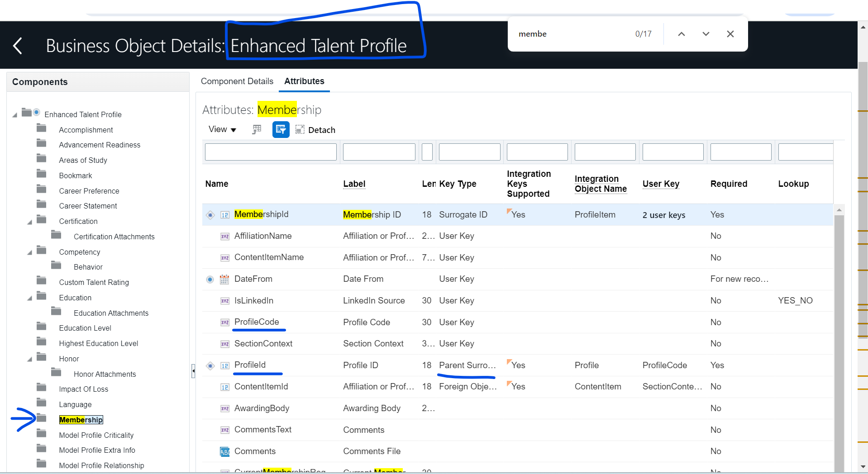
Task: Switch to the Attributes tab
Action: tap(304, 81)
